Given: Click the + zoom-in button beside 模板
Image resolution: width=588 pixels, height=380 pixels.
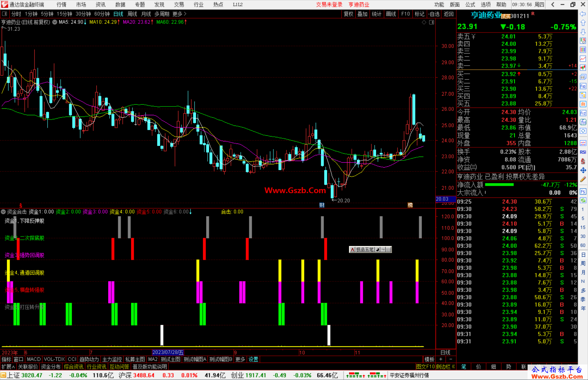Looking at the screenshot, I should [x=441, y=360].
